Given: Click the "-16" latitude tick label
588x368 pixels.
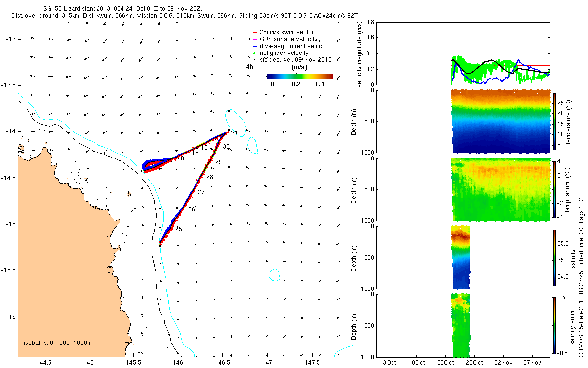Looking at the screenshot, I should click(x=10, y=316).
